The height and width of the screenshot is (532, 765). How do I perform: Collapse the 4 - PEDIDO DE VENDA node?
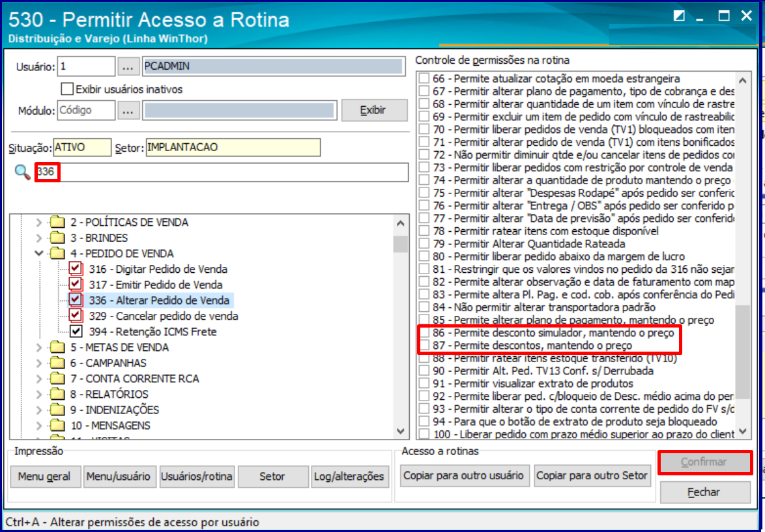coord(39,253)
